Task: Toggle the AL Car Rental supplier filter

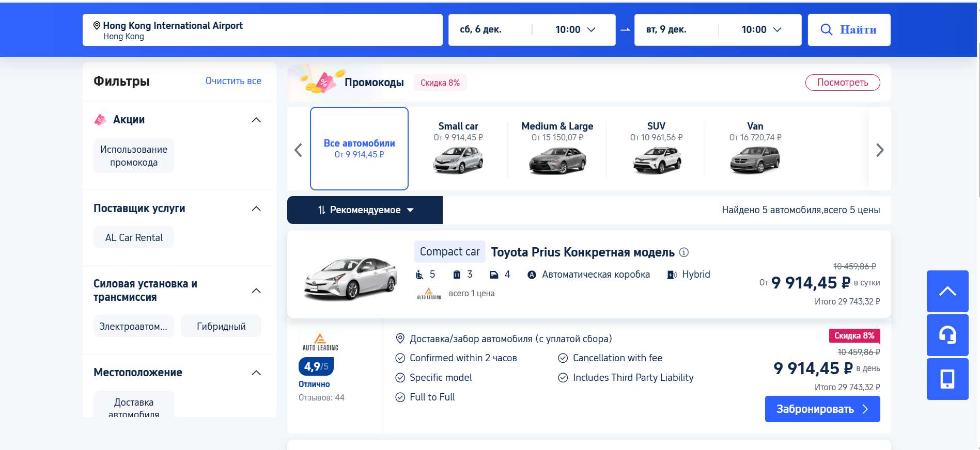Action: [134, 237]
